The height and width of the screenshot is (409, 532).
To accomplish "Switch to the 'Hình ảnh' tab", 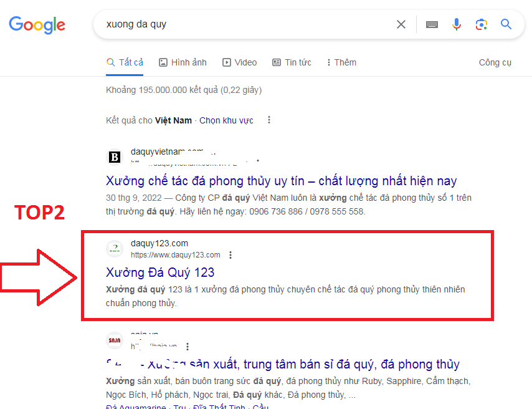I will tap(183, 62).
